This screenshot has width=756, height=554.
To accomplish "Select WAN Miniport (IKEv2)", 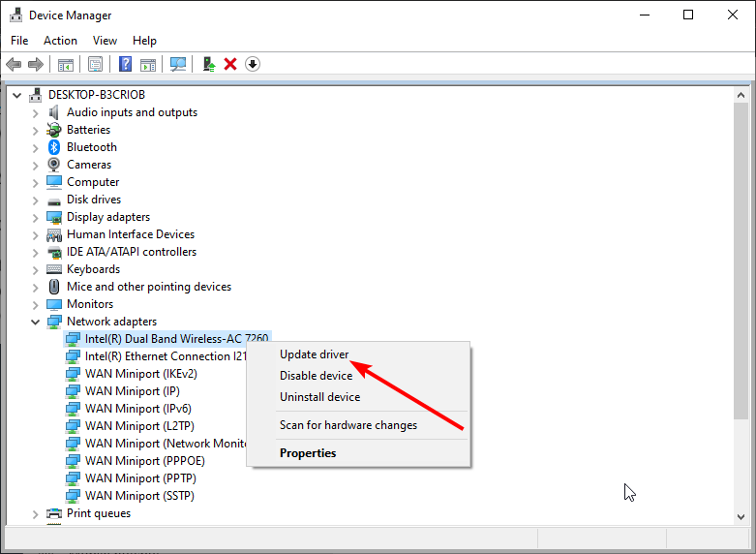I will [140, 374].
